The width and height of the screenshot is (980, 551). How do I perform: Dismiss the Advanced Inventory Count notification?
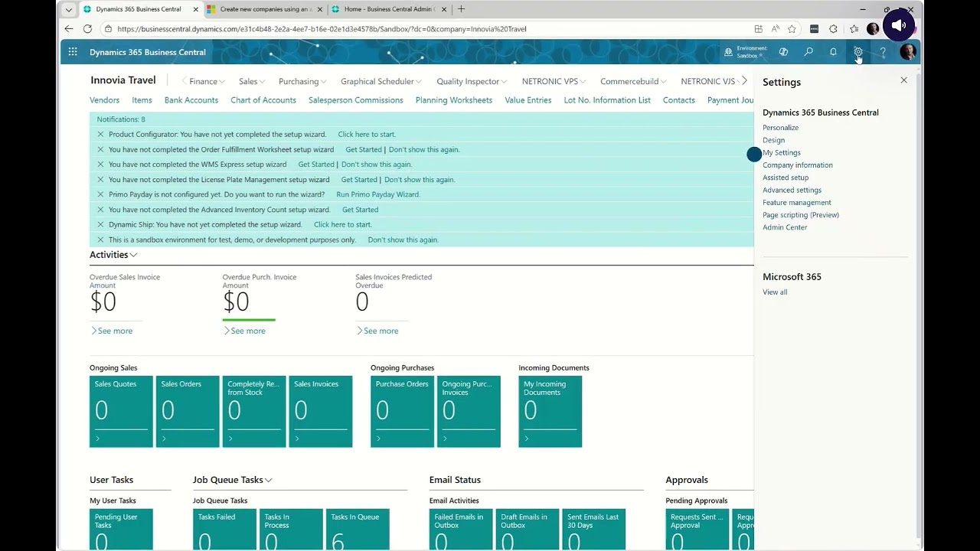(x=100, y=210)
